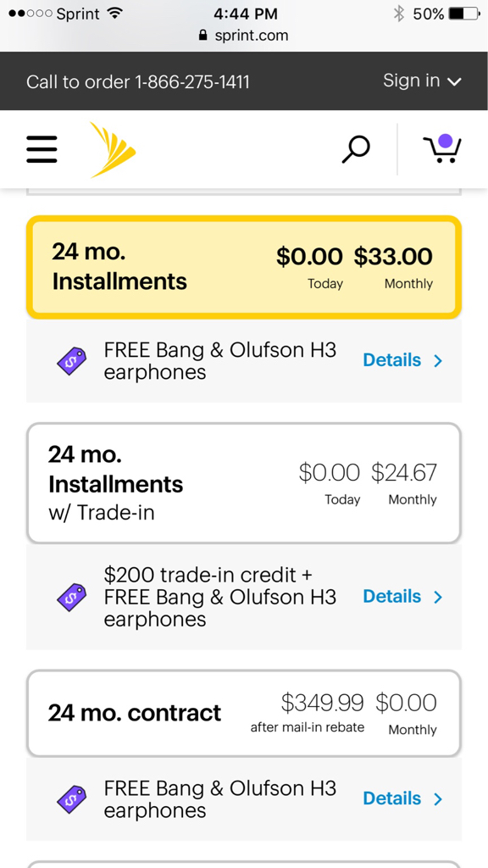Screen dimensions: 488x868
Task: Tap FREE Bang & Olufson H3 earphones text under contract
Action: point(220,799)
